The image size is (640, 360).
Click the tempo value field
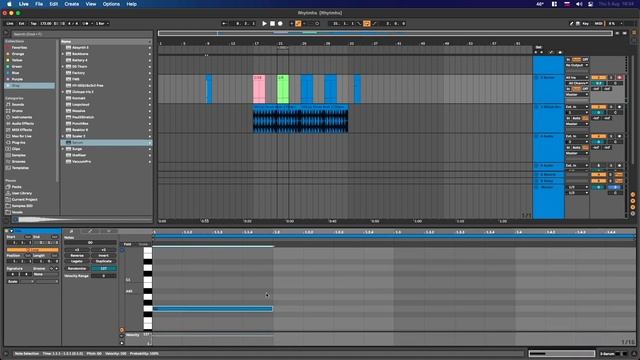tap(46, 24)
